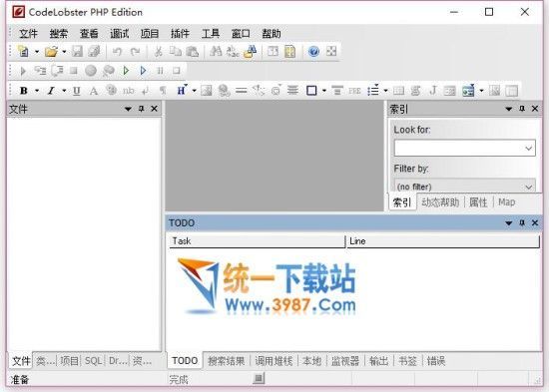Click the Copy icon

175,52
